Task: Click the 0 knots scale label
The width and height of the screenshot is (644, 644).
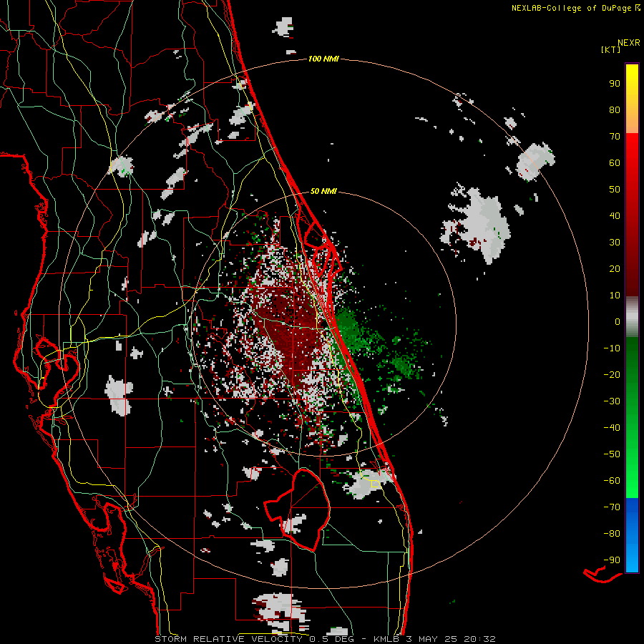Action: pyautogui.click(x=618, y=321)
